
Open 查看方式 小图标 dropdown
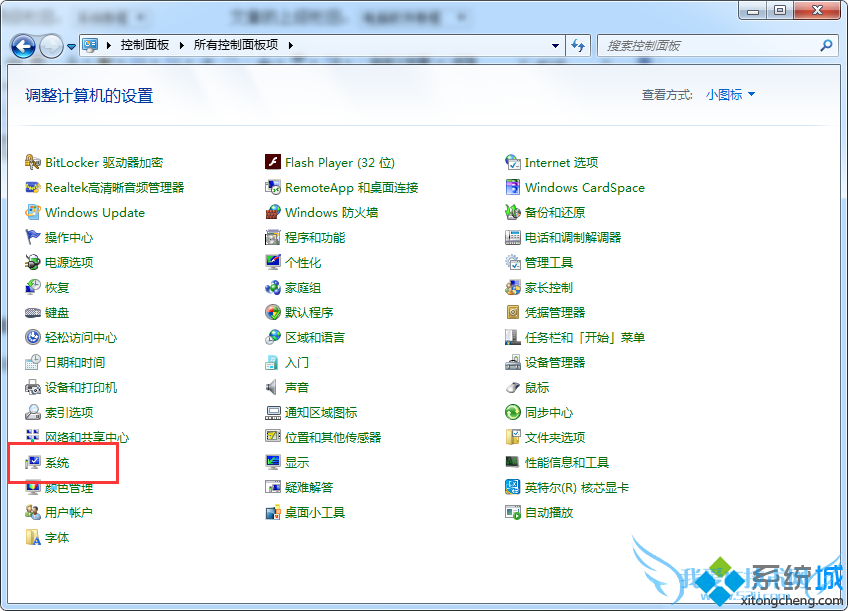tap(730, 95)
